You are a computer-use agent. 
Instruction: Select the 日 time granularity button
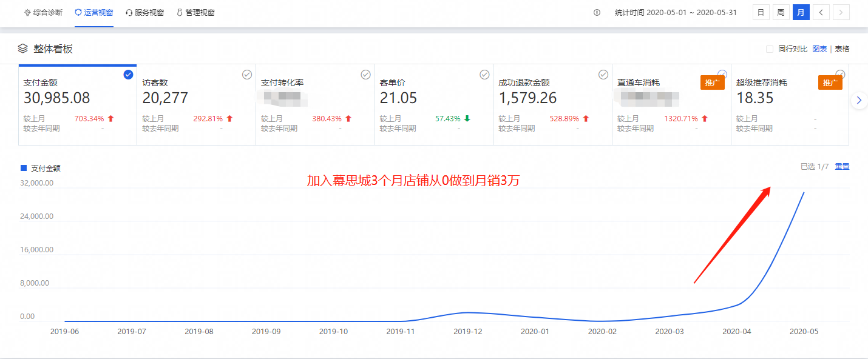(x=761, y=12)
